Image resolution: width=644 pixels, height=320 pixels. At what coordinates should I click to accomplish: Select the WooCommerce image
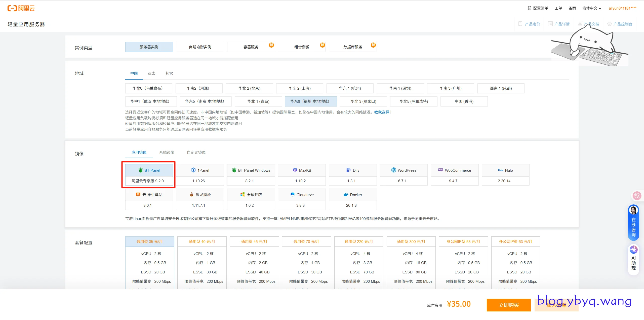pyautogui.click(x=455, y=170)
